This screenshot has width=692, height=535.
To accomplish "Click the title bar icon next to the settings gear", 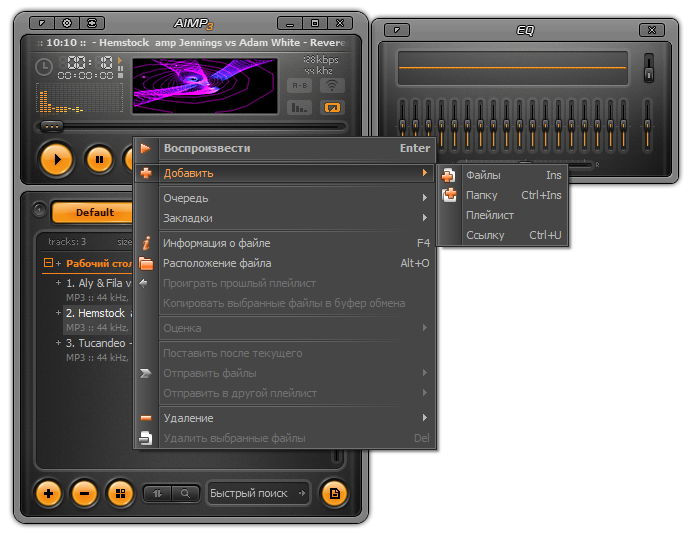I will [92, 23].
